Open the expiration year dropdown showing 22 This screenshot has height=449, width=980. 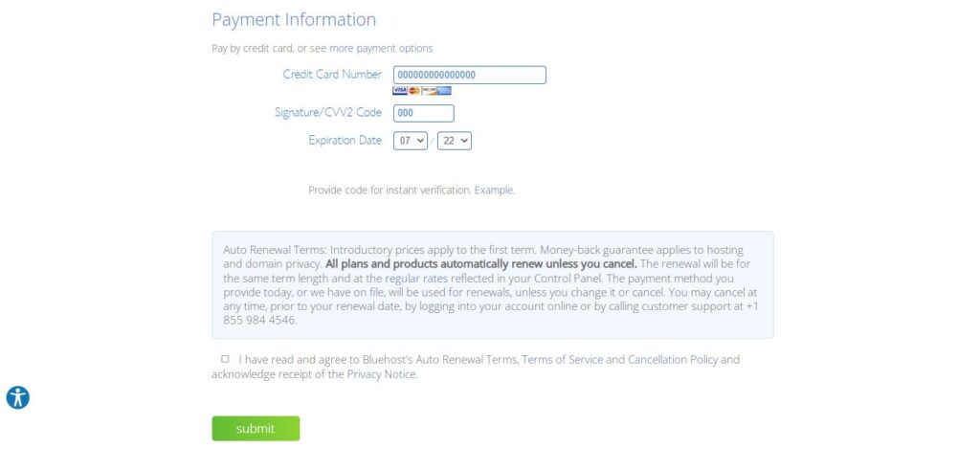point(455,141)
